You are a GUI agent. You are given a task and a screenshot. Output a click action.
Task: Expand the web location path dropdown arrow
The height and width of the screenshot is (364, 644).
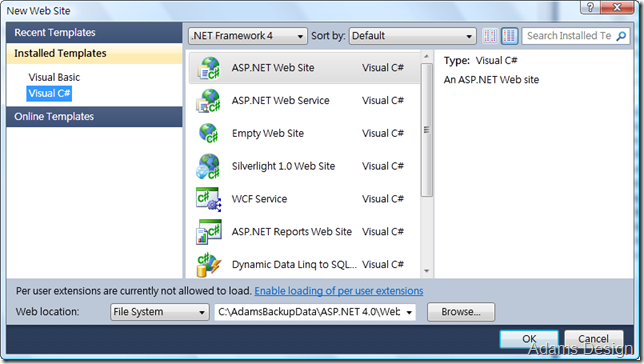click(x=409, y=313)
